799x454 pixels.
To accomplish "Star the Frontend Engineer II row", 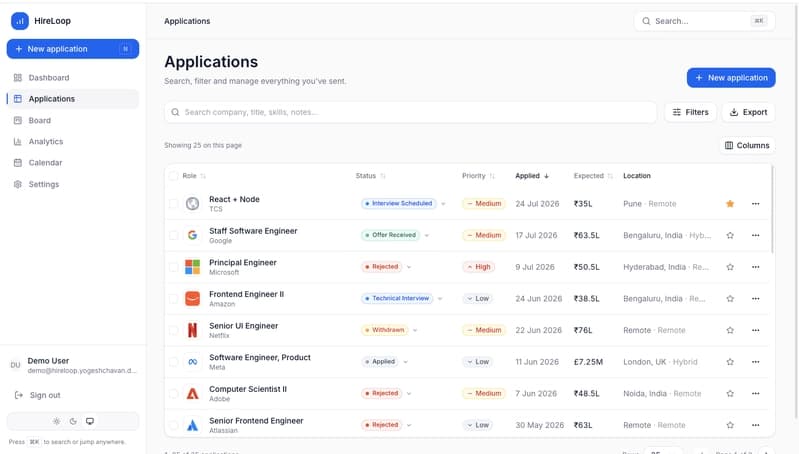I will 730,299.
